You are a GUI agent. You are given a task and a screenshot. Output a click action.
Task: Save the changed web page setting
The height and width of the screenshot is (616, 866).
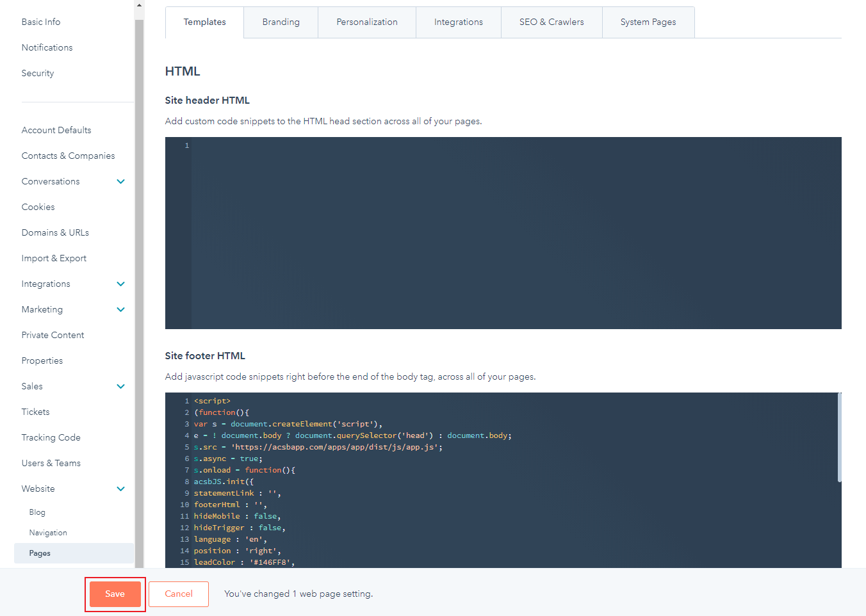click(115, 594)
